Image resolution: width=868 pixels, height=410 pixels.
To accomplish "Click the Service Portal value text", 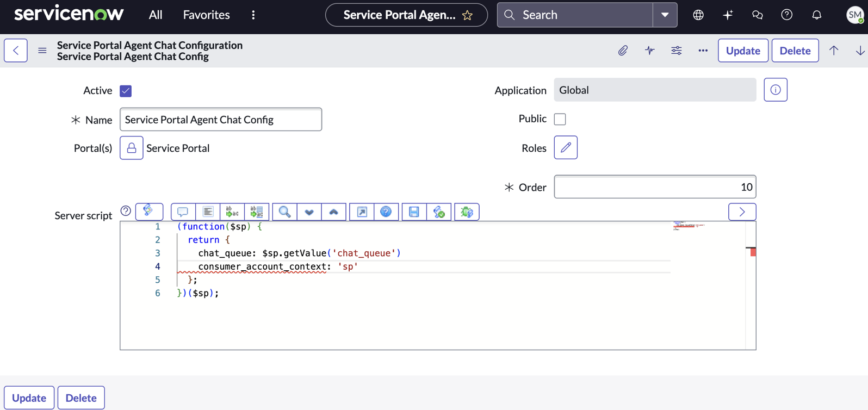I will [x=178, y=148].
